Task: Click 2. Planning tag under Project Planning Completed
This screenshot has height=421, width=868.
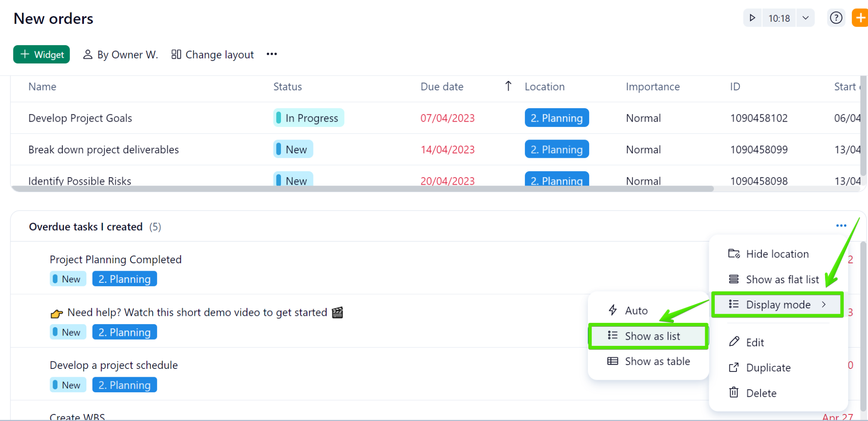Action: (x=125, y=279)
